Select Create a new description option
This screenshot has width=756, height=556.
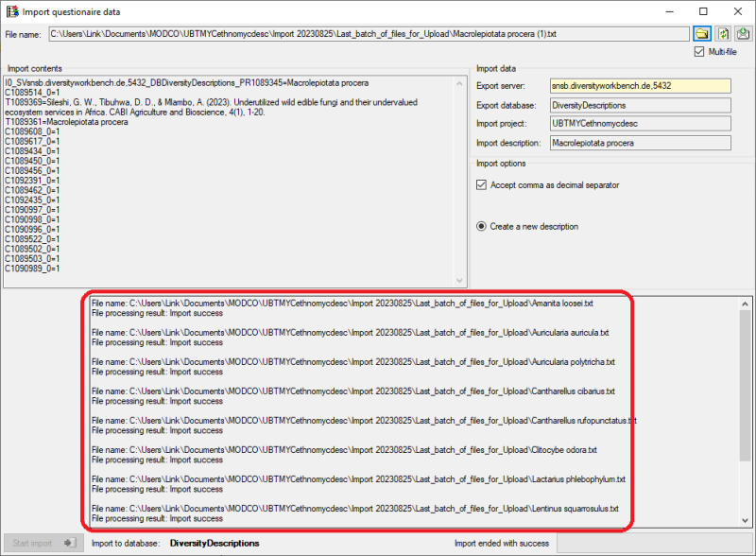tap(482, 226)
